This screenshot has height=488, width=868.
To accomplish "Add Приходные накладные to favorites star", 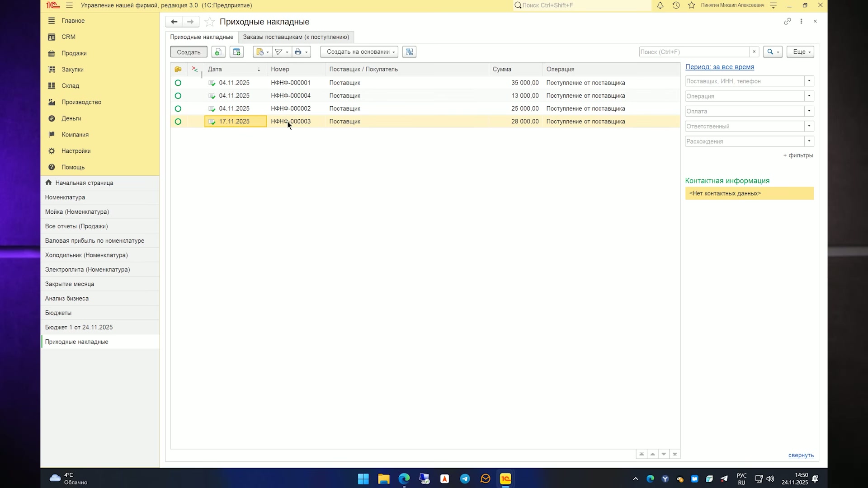I will pos(209,22).
